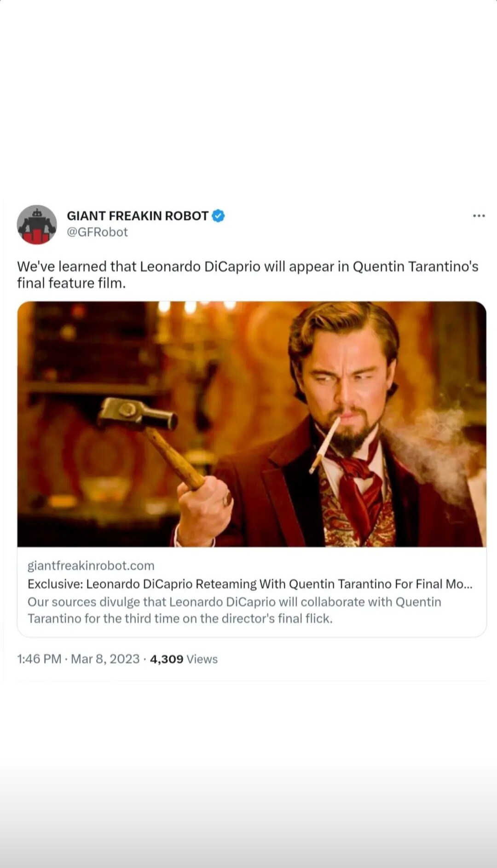Open the three-dot more options menu
The height and width of the screenshot is (868, 497).
[x=479, y=216]
